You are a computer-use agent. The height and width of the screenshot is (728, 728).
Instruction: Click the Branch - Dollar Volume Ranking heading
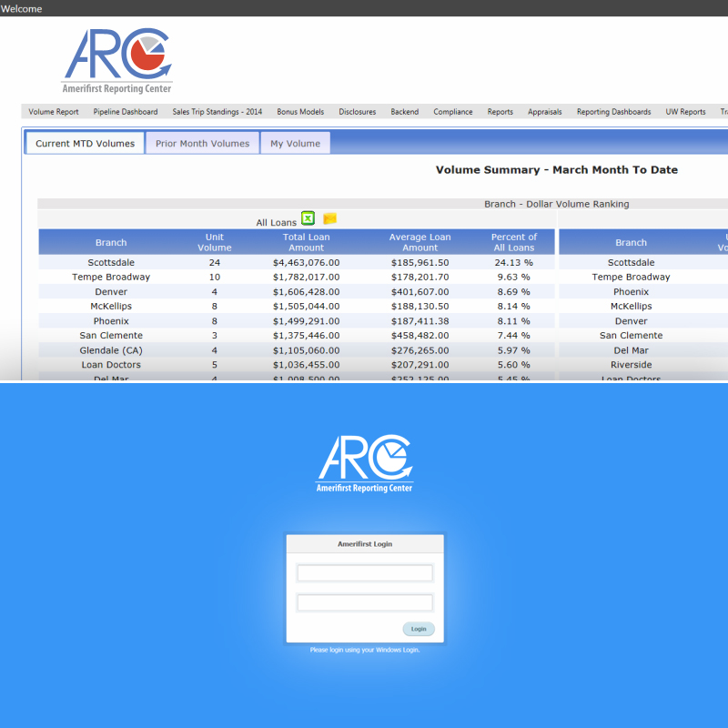point(557,204)
